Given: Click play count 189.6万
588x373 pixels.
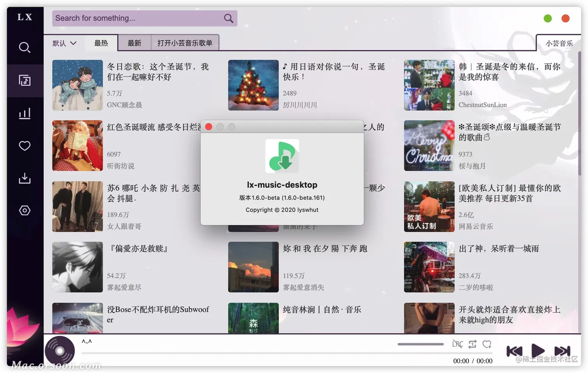Looking at the screenshot, I should point(118,215).
